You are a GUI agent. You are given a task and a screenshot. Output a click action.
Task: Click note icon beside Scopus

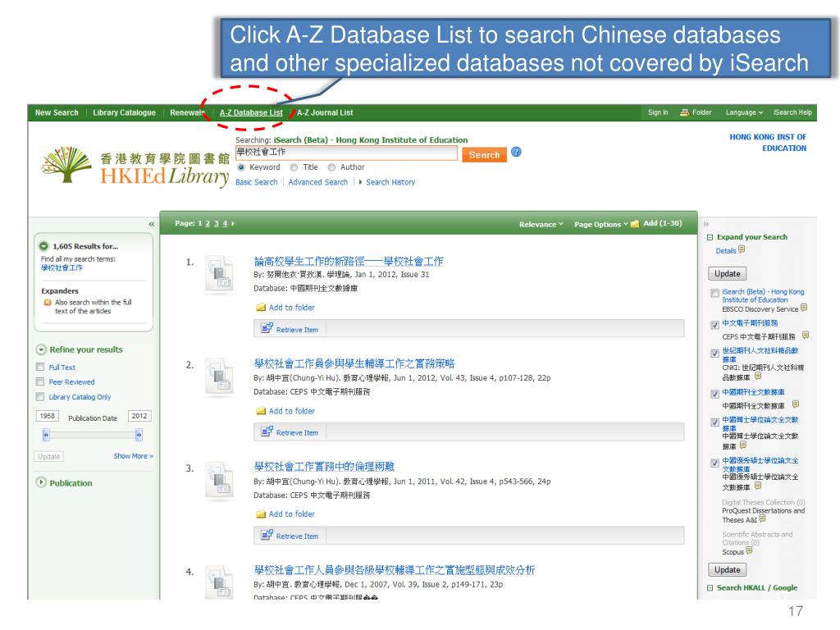[x=749, y=550]
